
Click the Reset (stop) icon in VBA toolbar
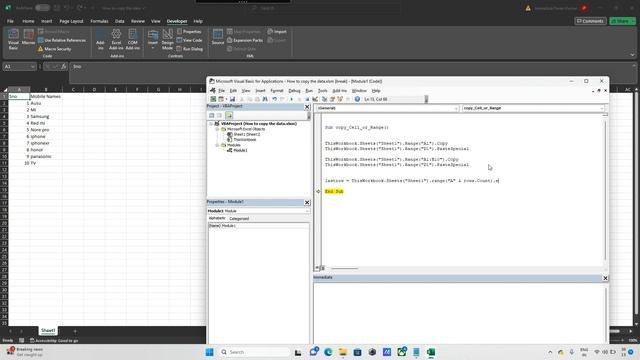307,99
